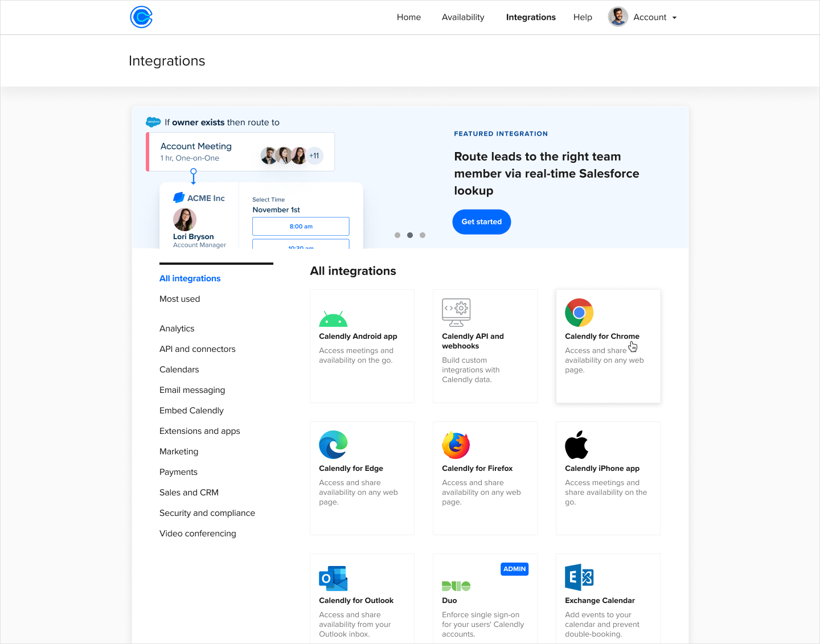The height and width of the screenshot is (644, 820).
Task: Filter by Extensions and apps
Action: click(x=199, y=431)
